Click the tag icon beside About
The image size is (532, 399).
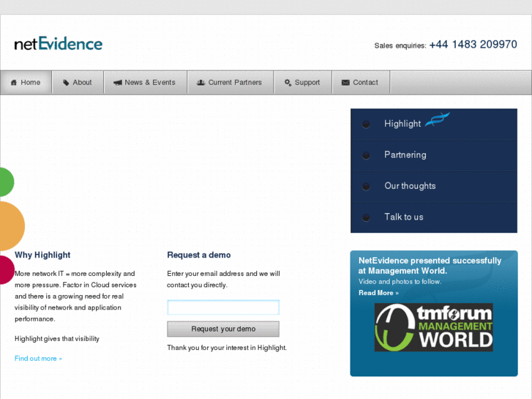coord(66,83)
